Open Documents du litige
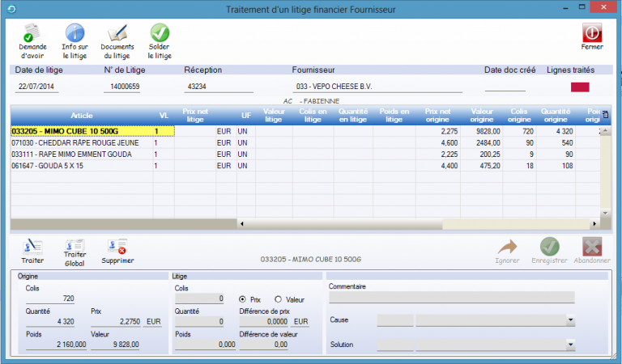The image size is (622, 364). point(117,34)
